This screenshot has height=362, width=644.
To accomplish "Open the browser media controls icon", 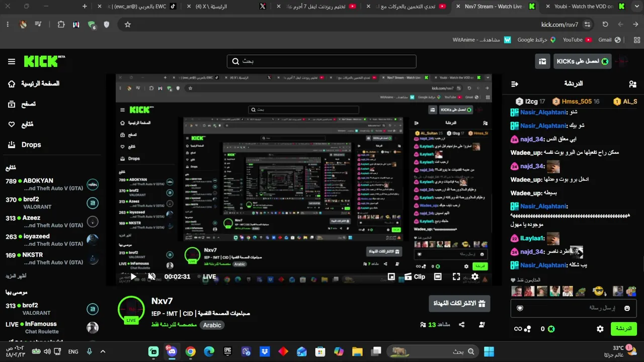I will click(x=38, y=24).
